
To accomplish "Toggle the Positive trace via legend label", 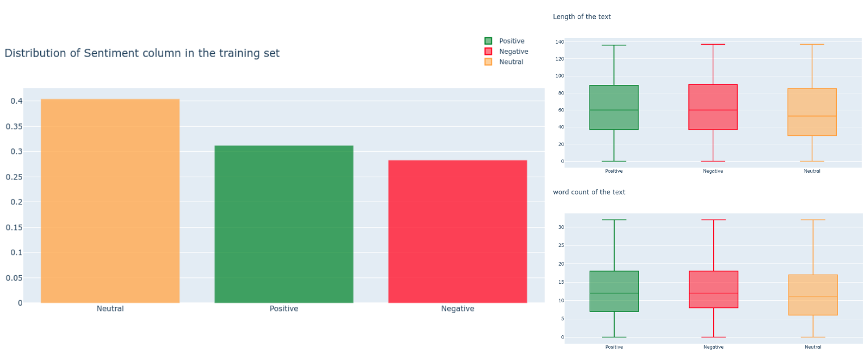I will point(511,41).
